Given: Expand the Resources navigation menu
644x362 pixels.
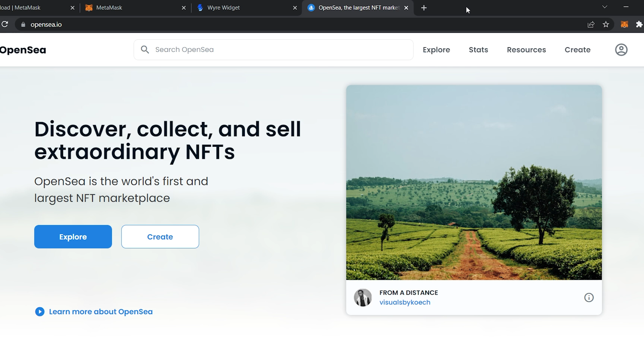Looking at the screenshot, I should (x=527, y=50).
